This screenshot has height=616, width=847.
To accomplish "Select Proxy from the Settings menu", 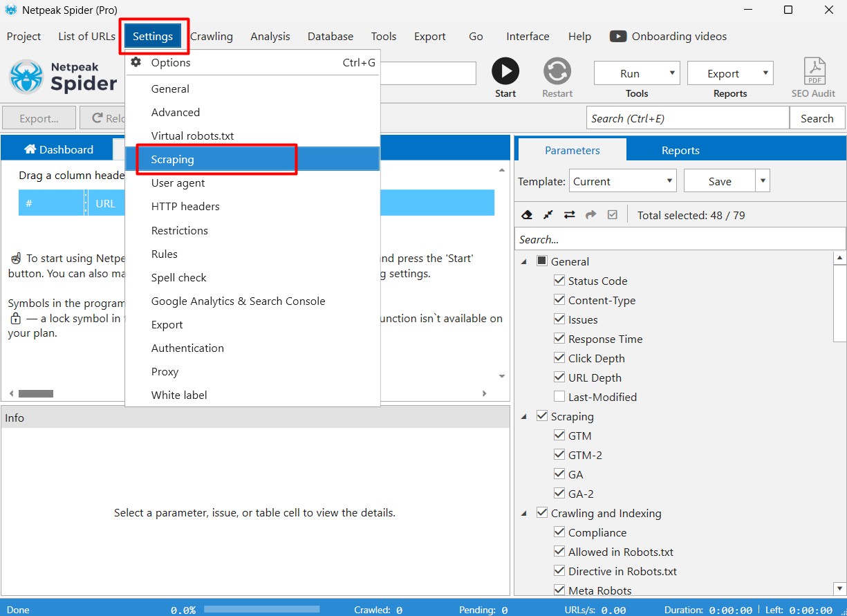I will (x=252, y=371).
